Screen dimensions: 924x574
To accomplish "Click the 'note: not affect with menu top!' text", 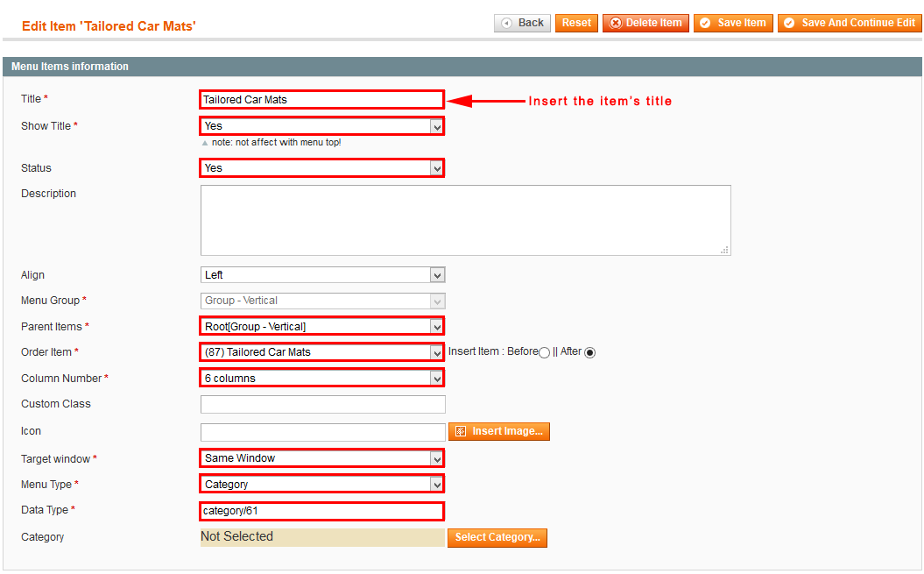I will click(x=277, y=142).
